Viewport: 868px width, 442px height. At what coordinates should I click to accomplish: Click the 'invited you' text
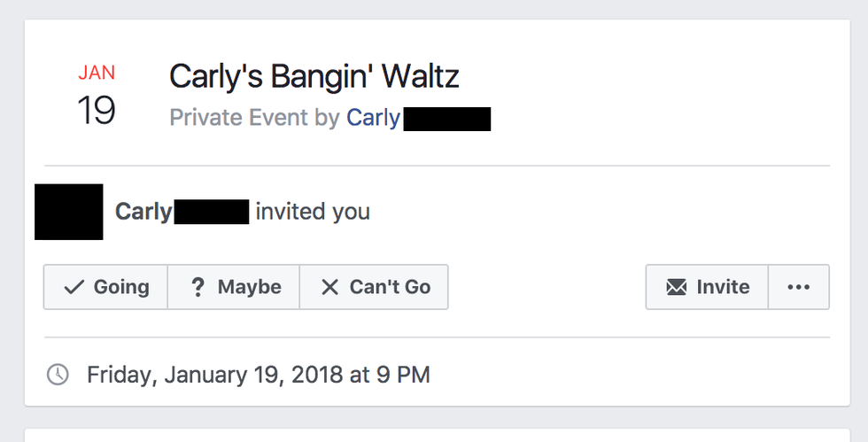pyautogui.click(x=313, y=213)
